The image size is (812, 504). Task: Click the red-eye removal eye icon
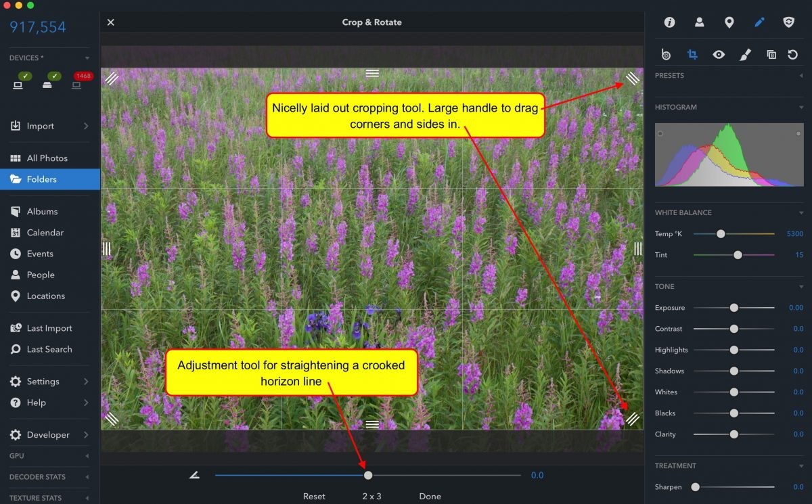click(x=719, y=55)
